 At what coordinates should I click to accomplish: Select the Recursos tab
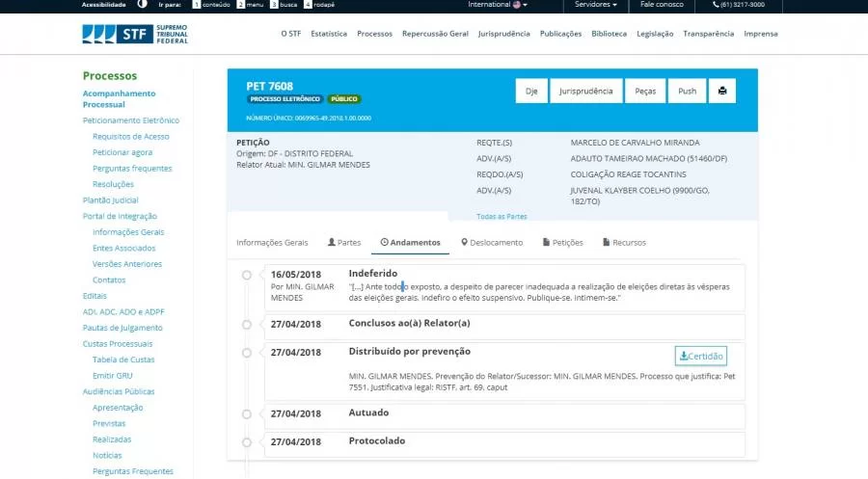pos(624,242)
